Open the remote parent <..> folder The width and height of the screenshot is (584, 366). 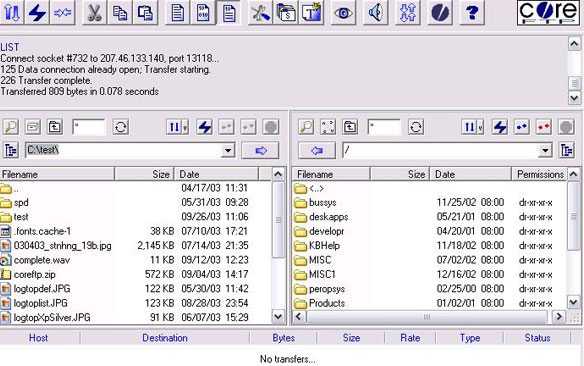point(317,188)
